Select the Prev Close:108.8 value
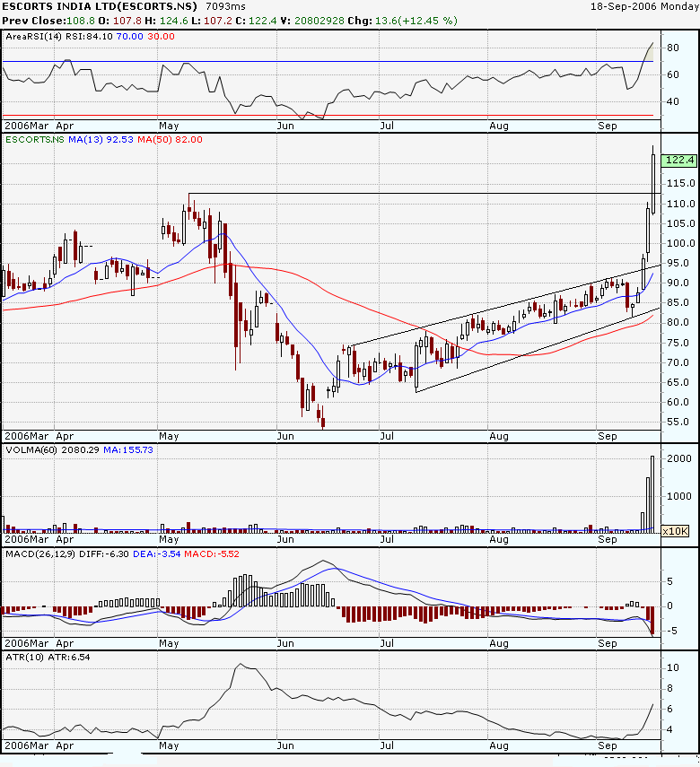 pos(48,21)
